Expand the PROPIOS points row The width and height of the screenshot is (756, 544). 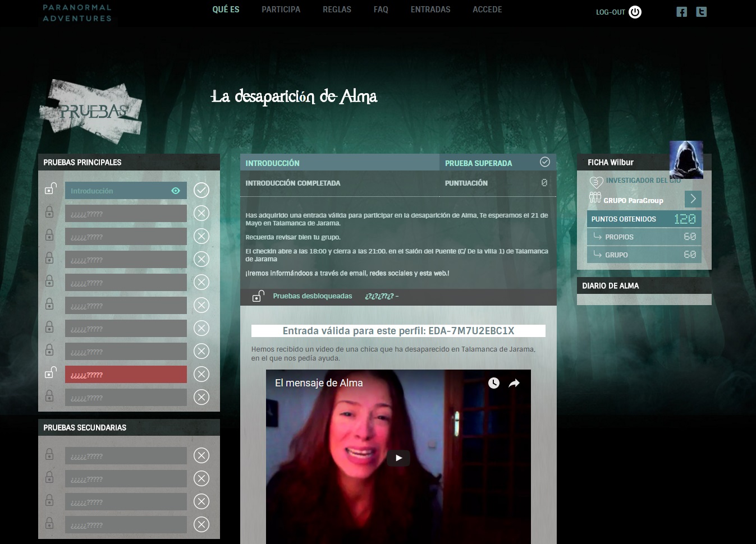[644, 237]
